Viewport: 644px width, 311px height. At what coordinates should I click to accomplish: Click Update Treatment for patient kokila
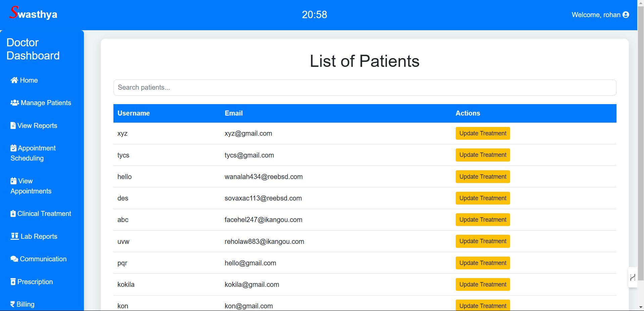pos(483,284)
